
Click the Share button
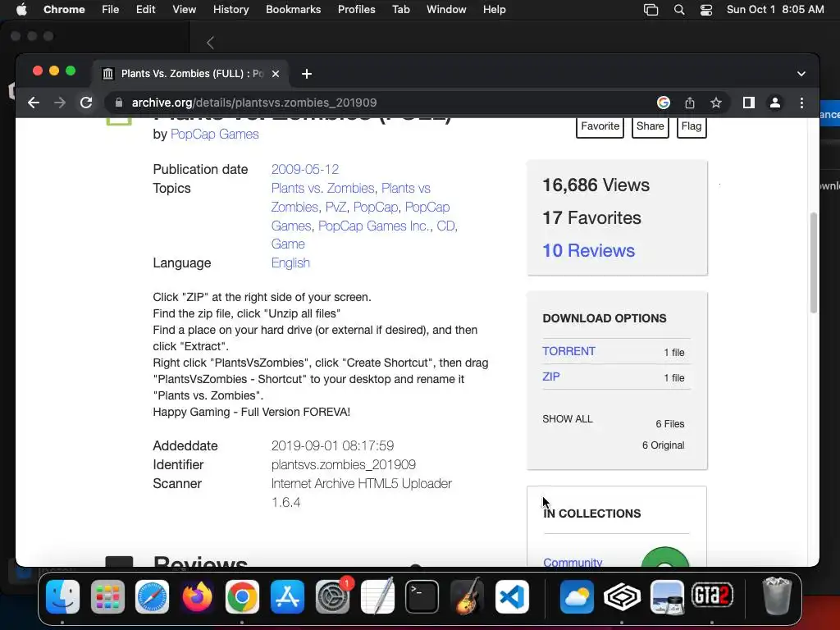click(x=651, y=126)
